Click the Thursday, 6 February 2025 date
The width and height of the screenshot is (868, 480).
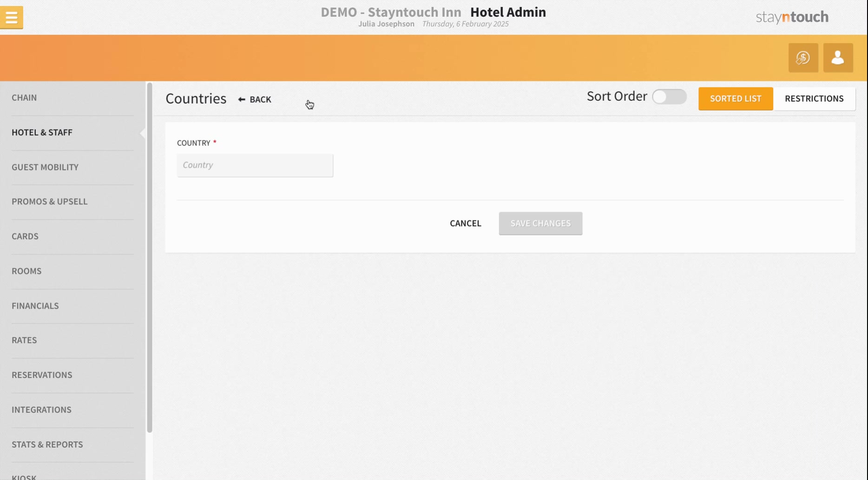465,24
